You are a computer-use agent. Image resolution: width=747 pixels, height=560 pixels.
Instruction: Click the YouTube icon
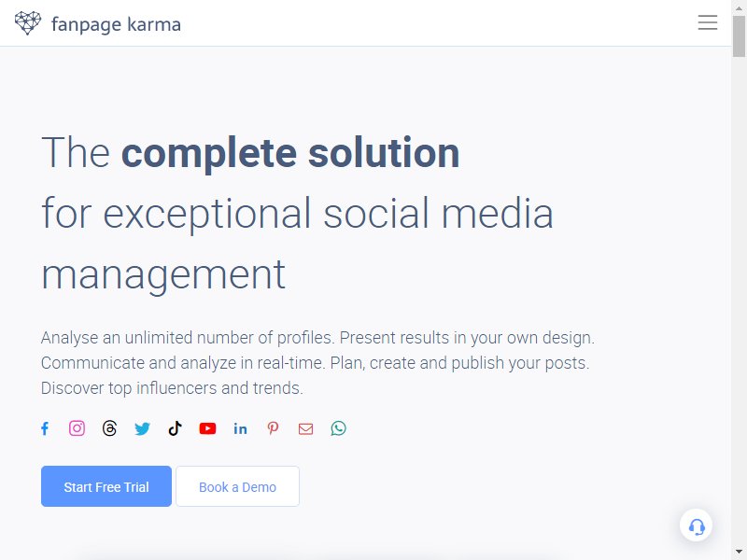click(207, 428)
